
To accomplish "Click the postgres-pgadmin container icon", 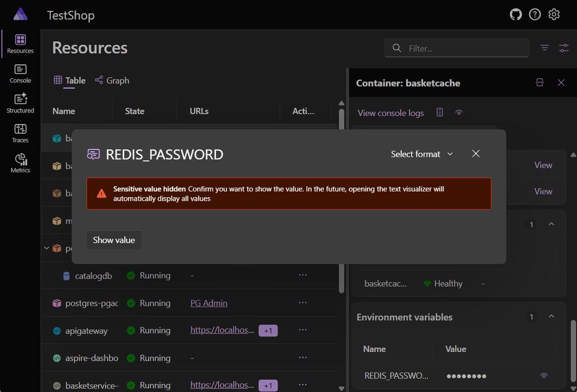I will coord(57,303).
